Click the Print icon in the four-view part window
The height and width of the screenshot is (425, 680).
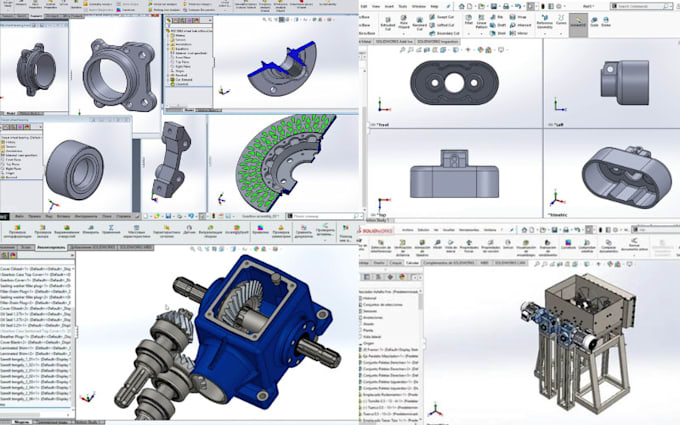tap(506, 7)
